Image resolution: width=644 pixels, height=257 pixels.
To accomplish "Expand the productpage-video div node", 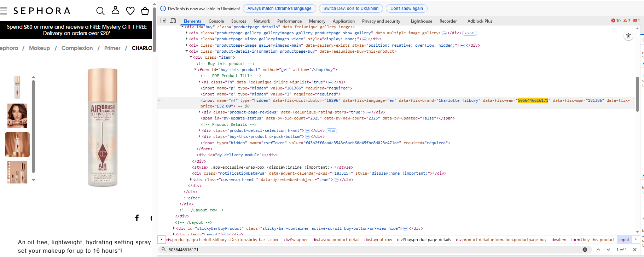I will click(x=187, y=39).
